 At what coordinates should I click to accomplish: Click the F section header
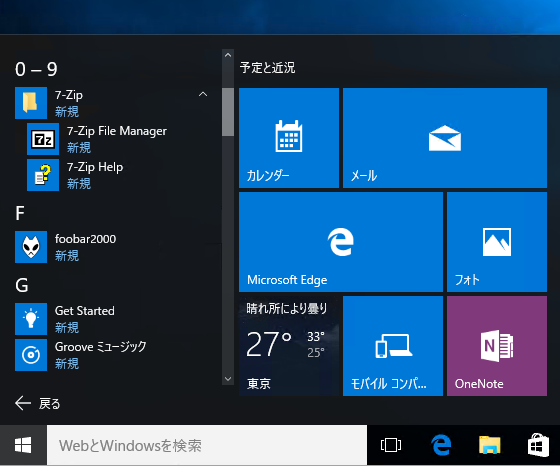(20, 213)
